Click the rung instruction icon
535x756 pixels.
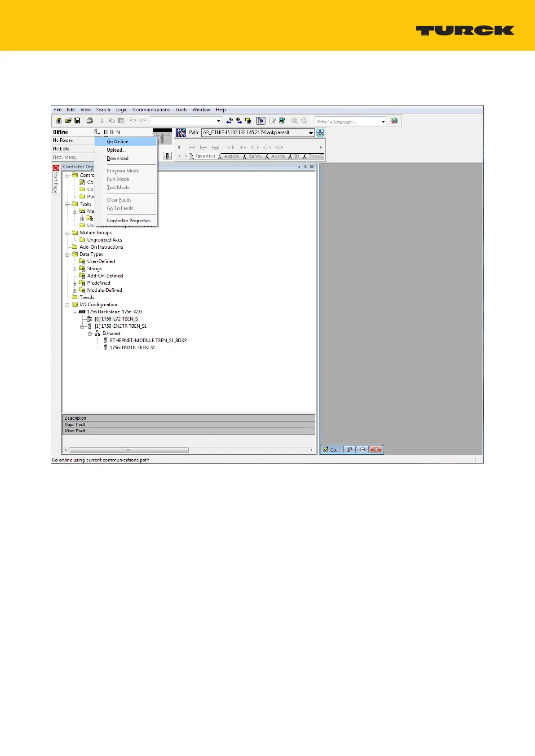coord(192,147)
